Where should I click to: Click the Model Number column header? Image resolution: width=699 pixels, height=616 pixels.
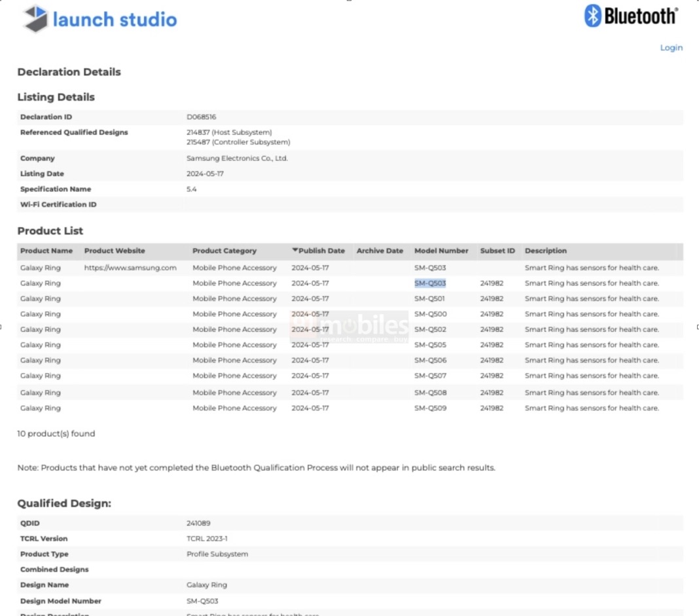tap(441, 251)
